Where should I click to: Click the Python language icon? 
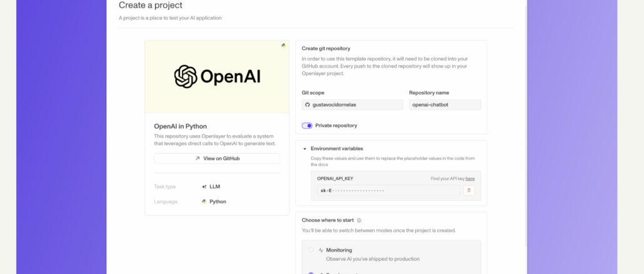(204, 201)
